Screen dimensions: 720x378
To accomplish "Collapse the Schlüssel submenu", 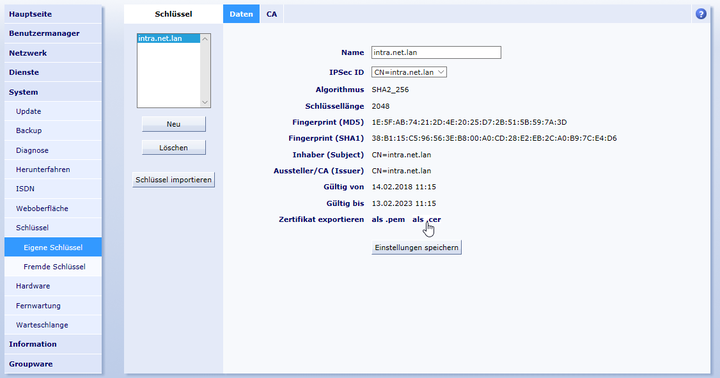I will pyautogui.click(x=53, y=228).
